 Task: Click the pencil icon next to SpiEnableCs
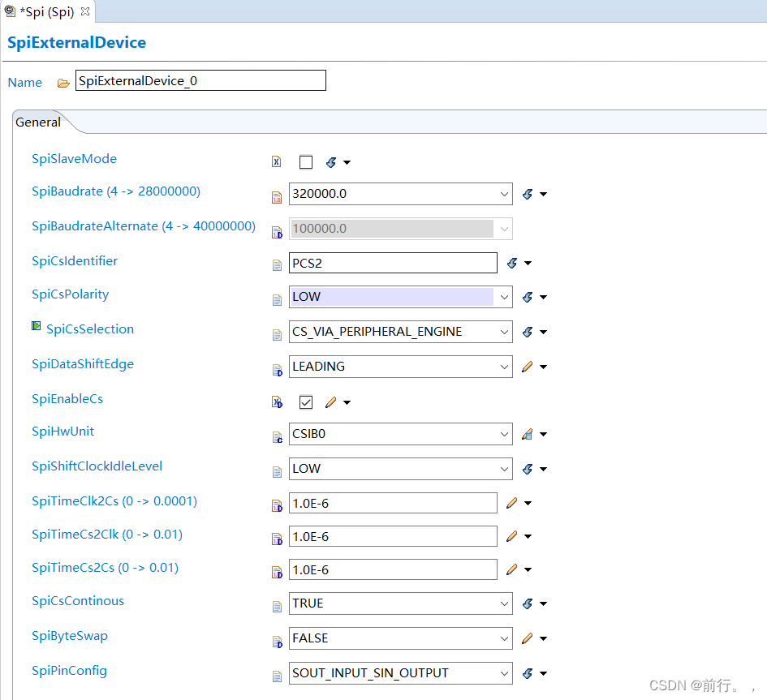pyautogui.click(x=331, y=402)
